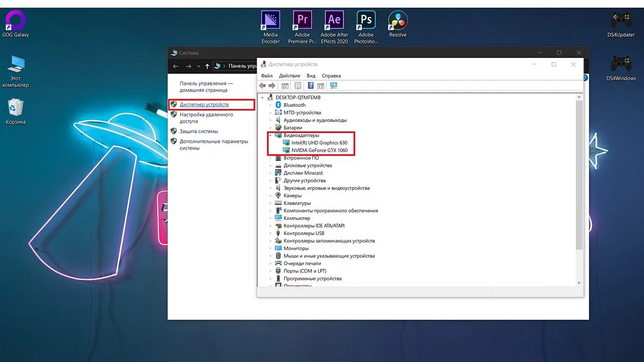Expand the Дисплеи Miracast category
Viewport: 644px width, 362px height.
pyautogui.click(x=270, y=173)
